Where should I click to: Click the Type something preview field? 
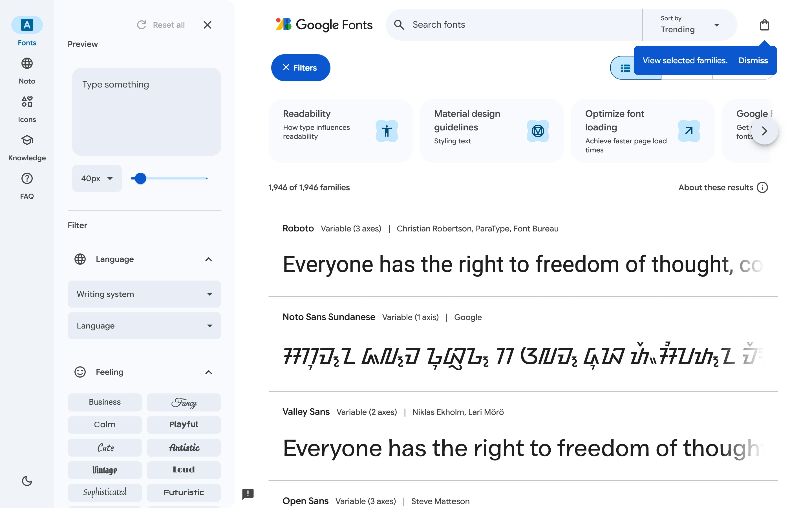tap(146, 111)
